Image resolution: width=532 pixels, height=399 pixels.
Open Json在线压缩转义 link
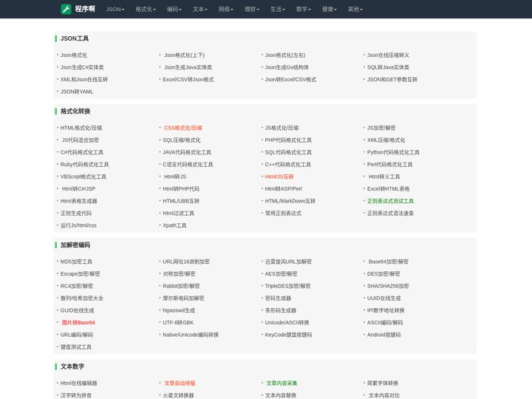click(x=388, y=55)
